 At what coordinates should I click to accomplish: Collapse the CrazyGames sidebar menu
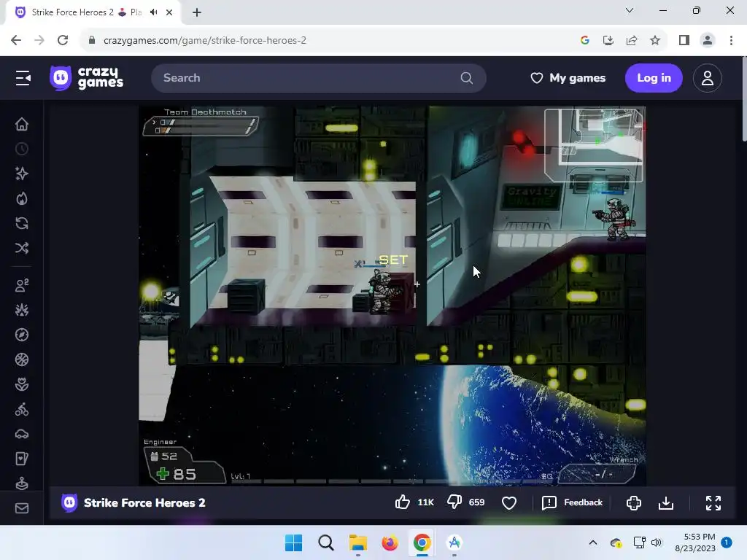tap(23, 78)
